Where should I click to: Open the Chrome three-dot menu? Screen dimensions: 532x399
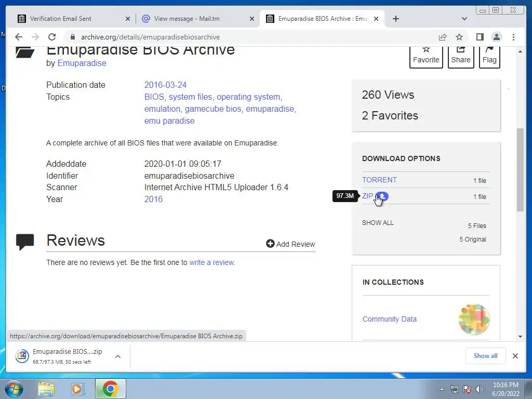(513, 37)
